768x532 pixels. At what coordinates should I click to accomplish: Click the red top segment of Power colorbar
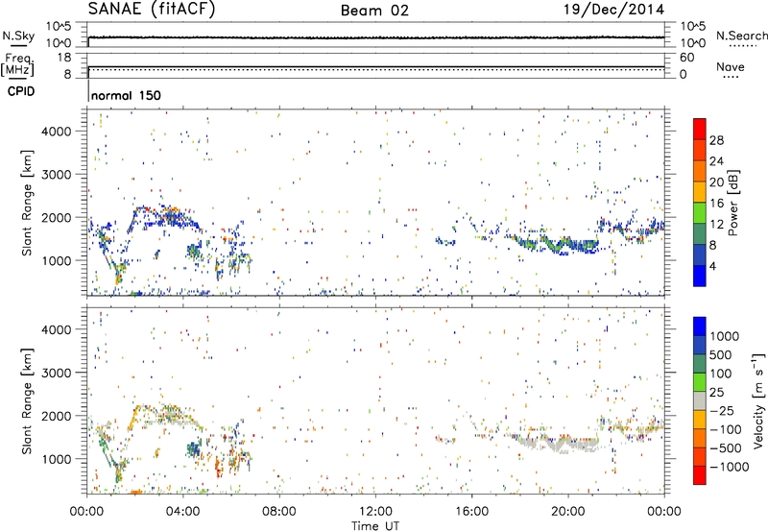(x=700, y=129)
